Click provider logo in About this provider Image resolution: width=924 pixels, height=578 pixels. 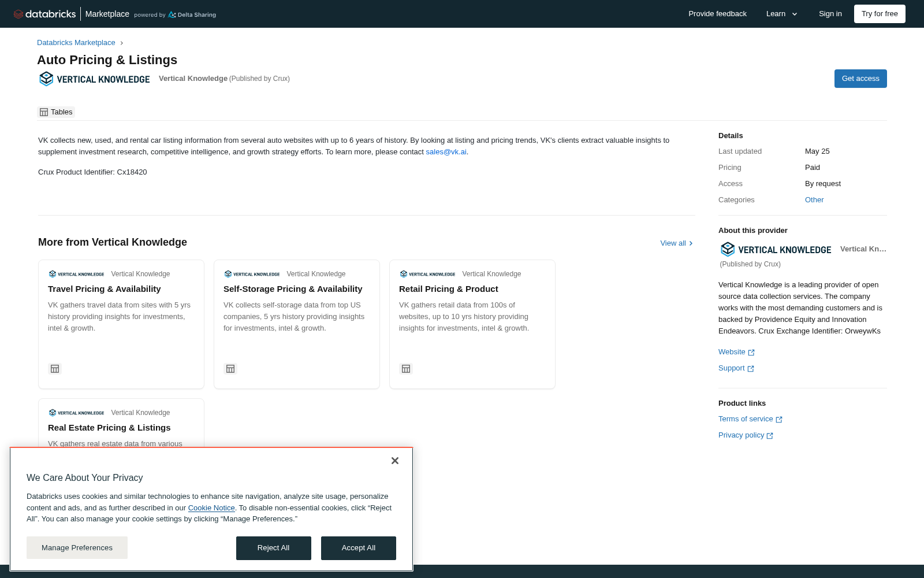click(x=776, y=249)
